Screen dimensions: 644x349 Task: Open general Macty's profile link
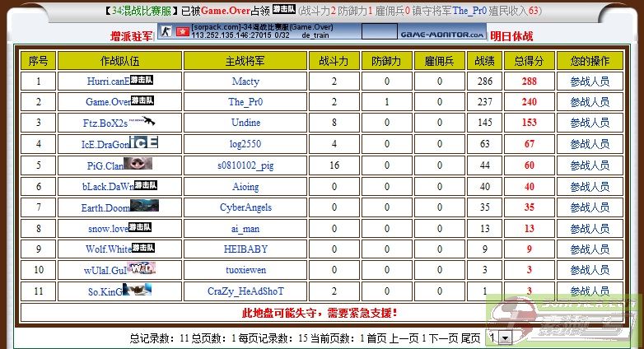click(245, 81)
